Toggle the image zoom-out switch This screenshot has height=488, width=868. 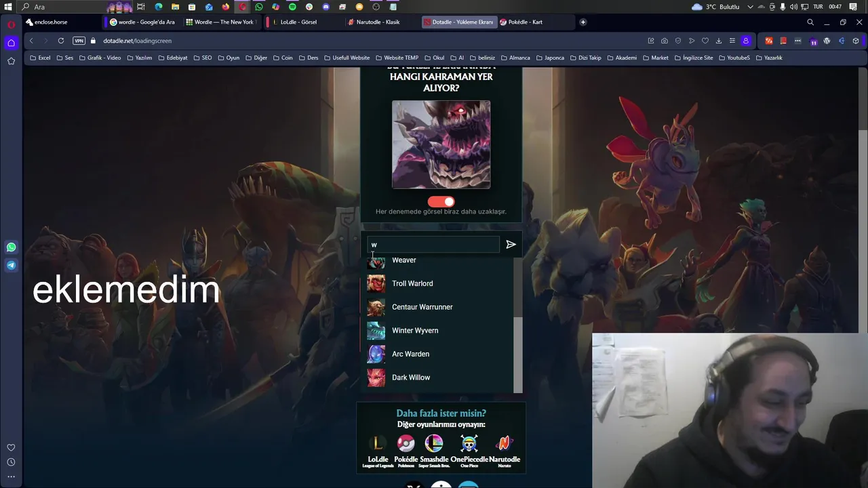[441, 201]
